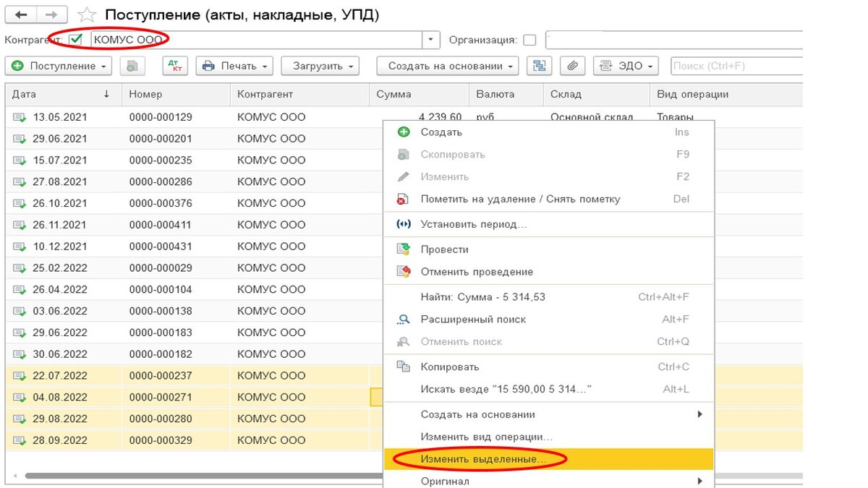Click document icon for row 03.06.2022

click(19, 312)
